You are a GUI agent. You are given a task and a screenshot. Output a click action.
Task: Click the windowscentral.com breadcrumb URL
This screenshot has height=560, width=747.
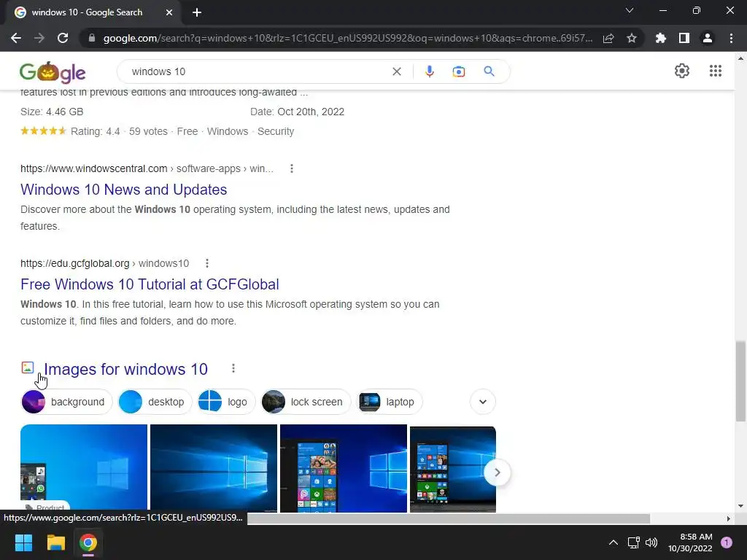(147, 168)
